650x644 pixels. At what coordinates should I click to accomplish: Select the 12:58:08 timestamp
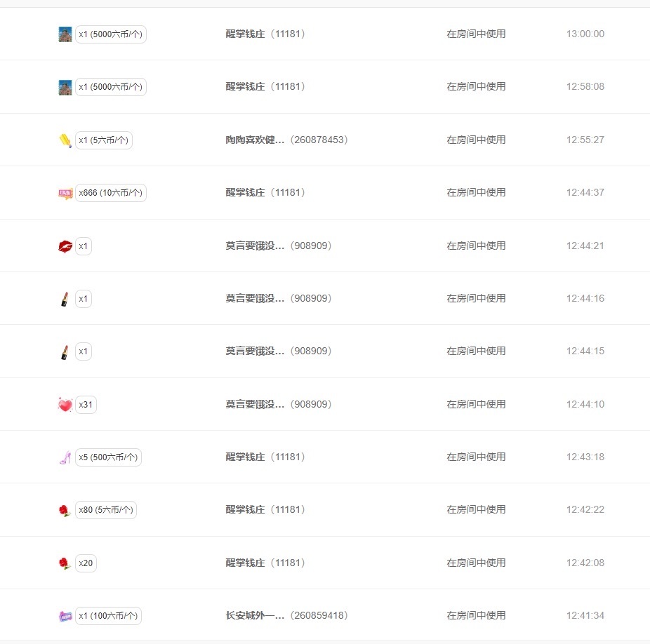tap(585, 86)
